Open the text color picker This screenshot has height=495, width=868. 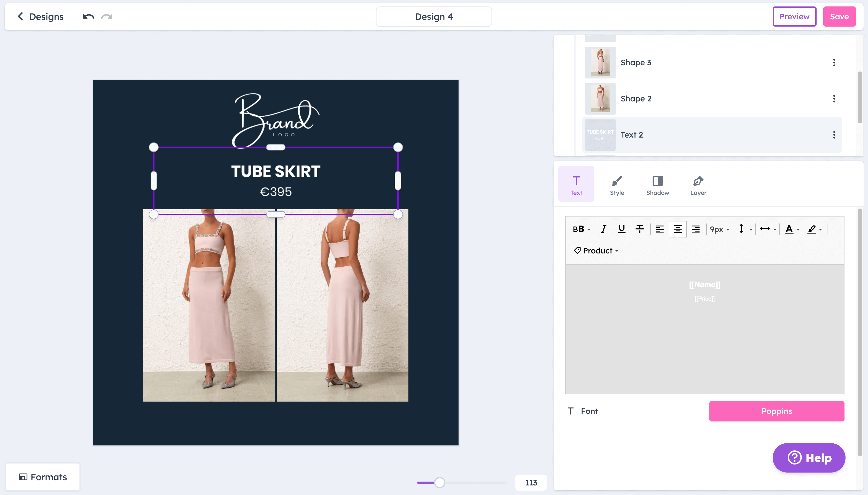790,229
